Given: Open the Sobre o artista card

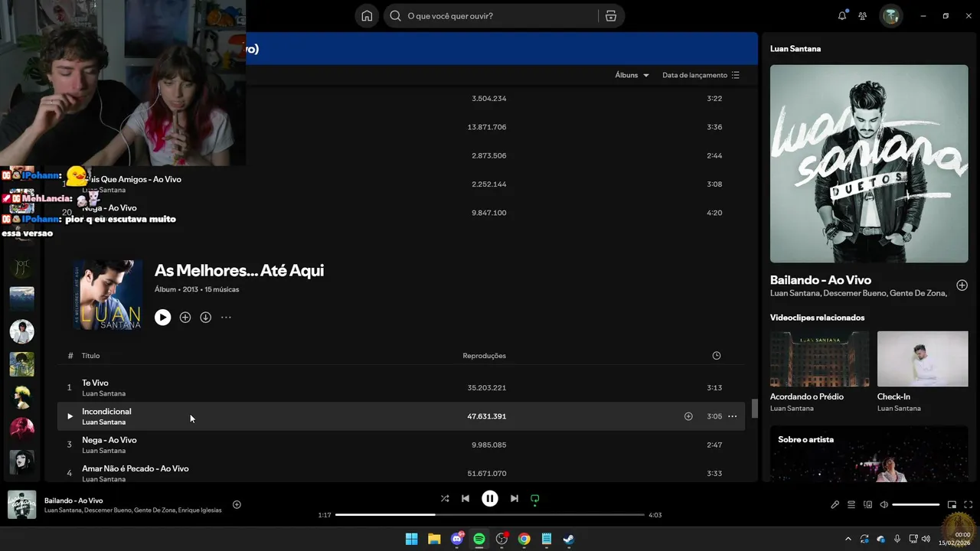Looking at the screenshot, I should (x=869, y=454).
